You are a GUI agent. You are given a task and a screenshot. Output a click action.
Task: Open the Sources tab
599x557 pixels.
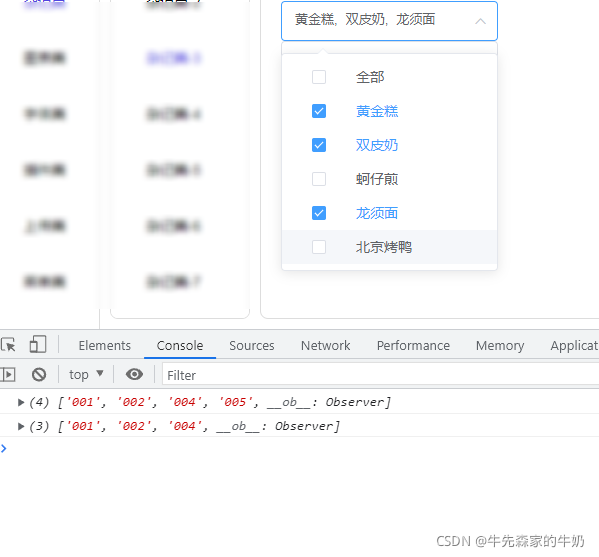click(x=252, y=345)
